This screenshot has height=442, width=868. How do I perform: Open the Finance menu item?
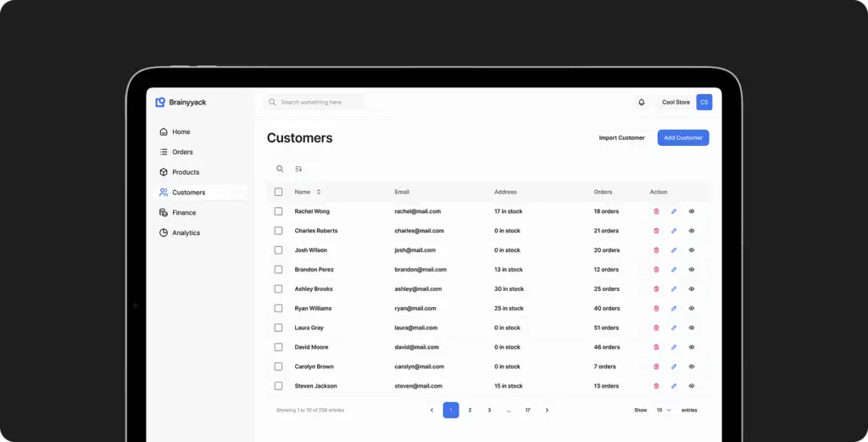pos(201,213)
